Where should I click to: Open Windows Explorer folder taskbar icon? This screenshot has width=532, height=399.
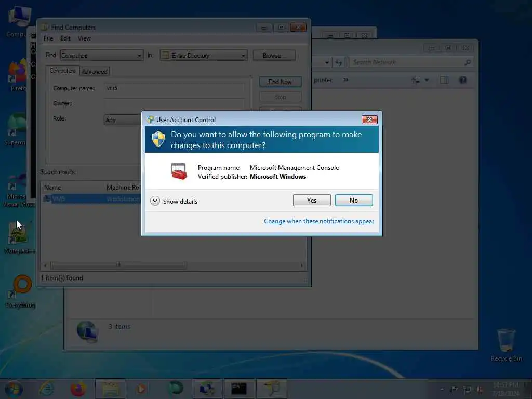[111, 389]
